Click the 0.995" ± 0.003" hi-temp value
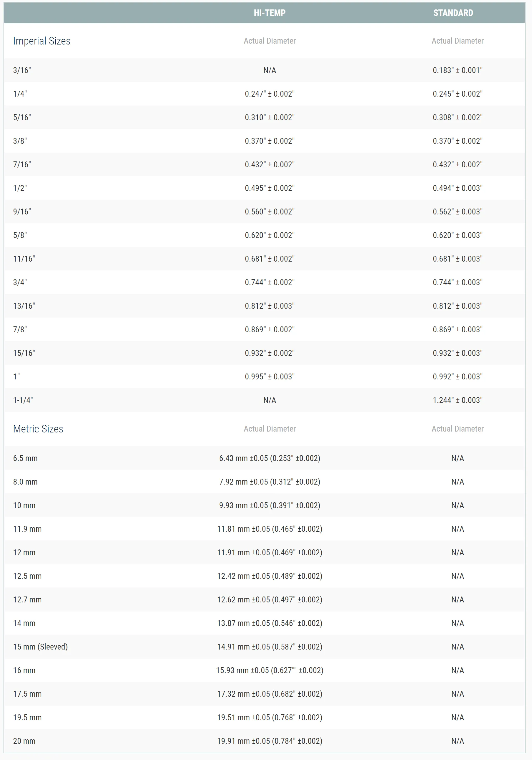This screenshot has height=760, width=532. pos(270,376)
